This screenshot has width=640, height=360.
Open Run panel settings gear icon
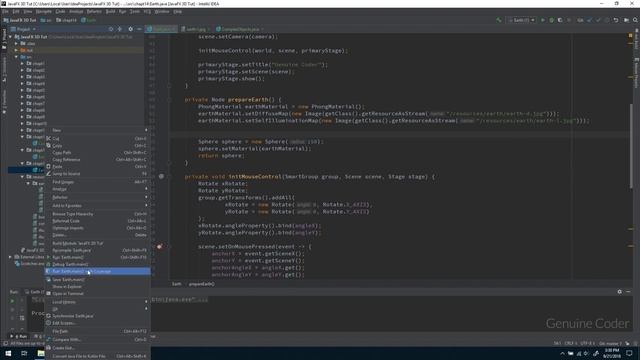pyautogui.click(x=620, y=291)
